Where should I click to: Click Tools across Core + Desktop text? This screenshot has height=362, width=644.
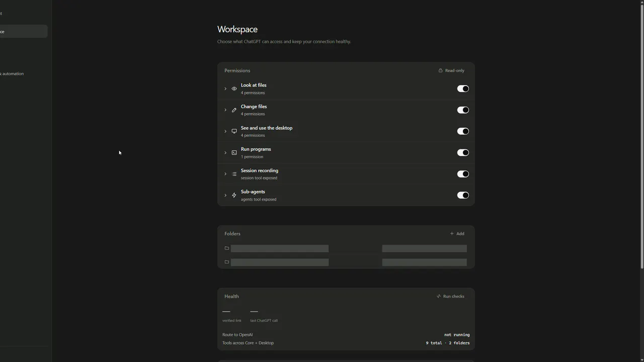248,343
